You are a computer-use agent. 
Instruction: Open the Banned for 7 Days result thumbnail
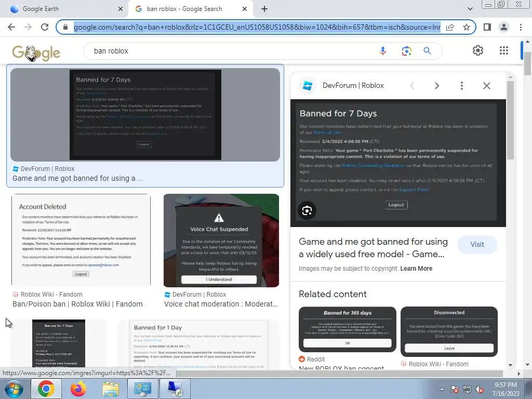click(145, 115)
